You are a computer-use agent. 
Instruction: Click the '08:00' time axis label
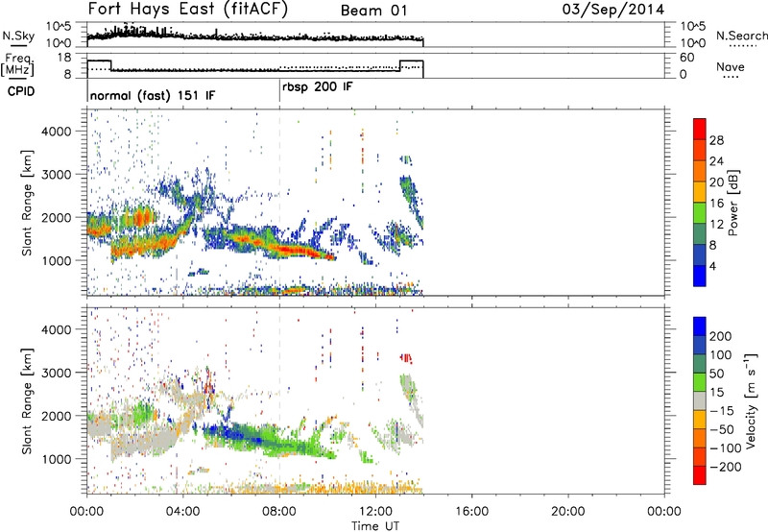(x=279, y=512)
